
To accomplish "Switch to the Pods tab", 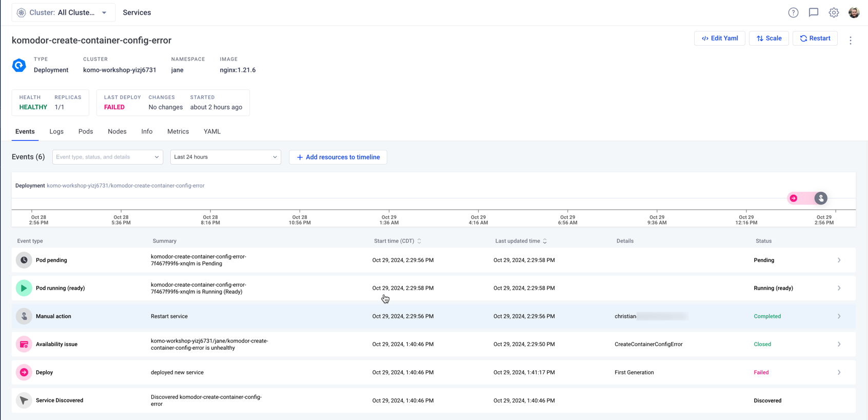I will pyautogui.click(x=86, y=132).
